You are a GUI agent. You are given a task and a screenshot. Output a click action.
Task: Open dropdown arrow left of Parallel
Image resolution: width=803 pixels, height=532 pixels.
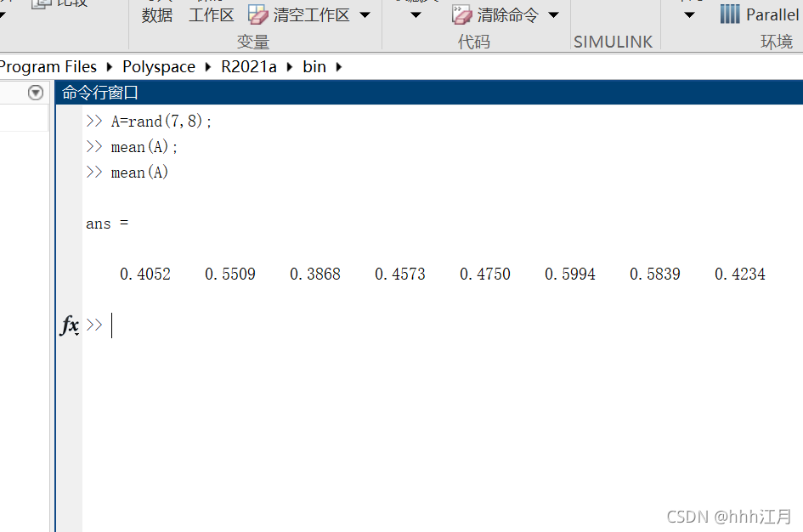click(x=690, y=14)
